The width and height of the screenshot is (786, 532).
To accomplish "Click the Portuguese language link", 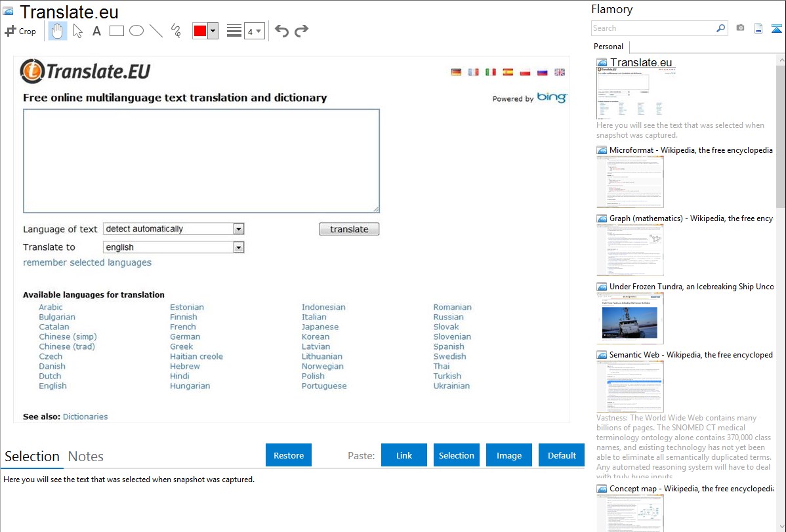I will (x=324, y=386).
